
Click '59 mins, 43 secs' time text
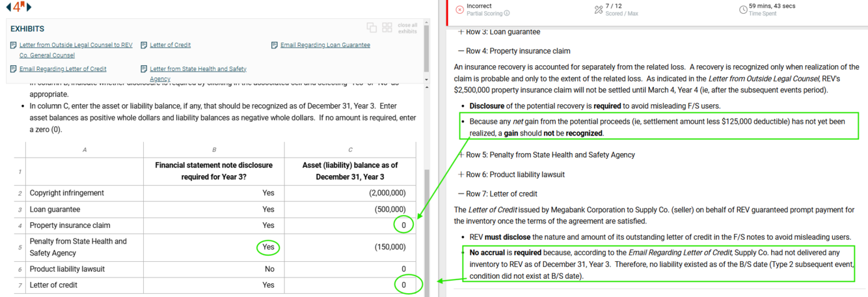click(x=772, y=6)
